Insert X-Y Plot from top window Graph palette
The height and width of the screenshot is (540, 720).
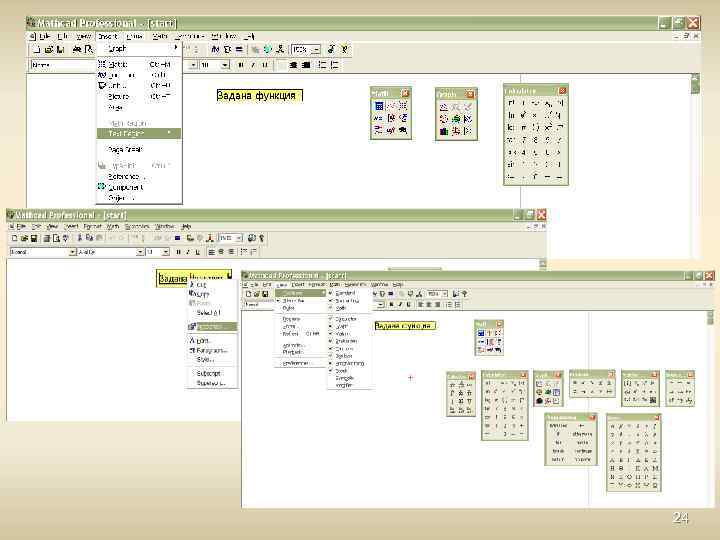click(x=444, y=107)
